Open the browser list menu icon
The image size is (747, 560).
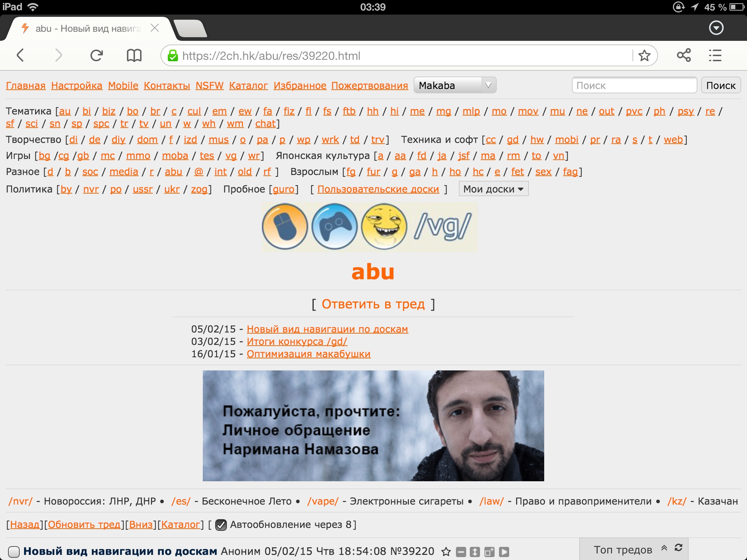[715, 55]
